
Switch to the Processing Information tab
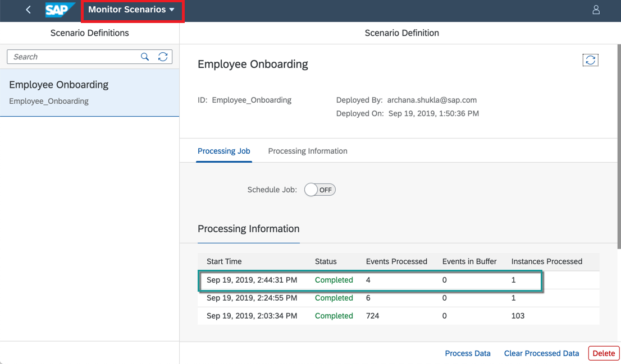click(308, 151)
